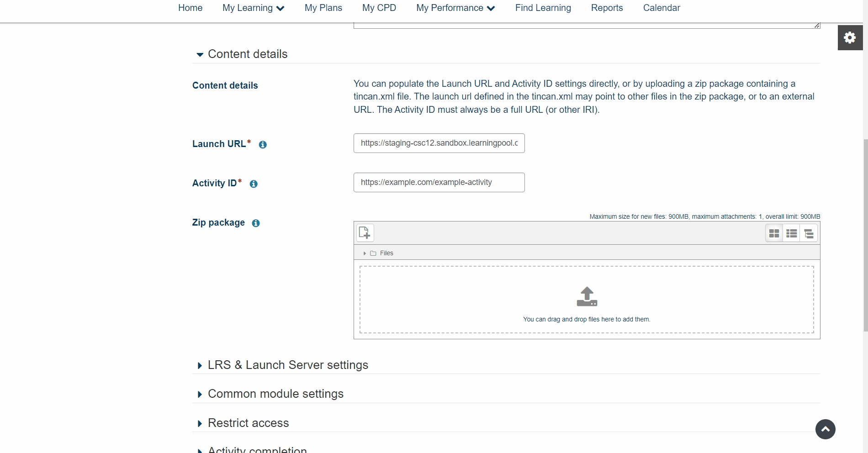Screen dimensions: 868x453
Task: Expand the Files folder in the picker
Action: 364,253
